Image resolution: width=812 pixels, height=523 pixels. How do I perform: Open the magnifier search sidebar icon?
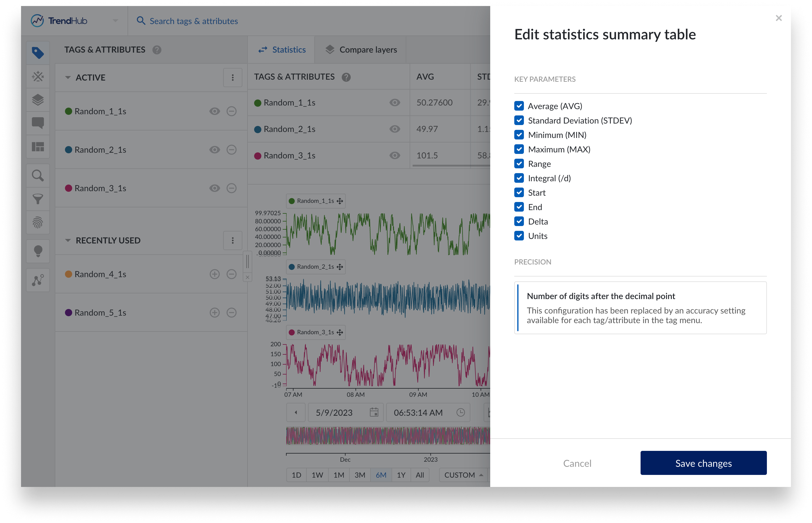tap(38, 176)
